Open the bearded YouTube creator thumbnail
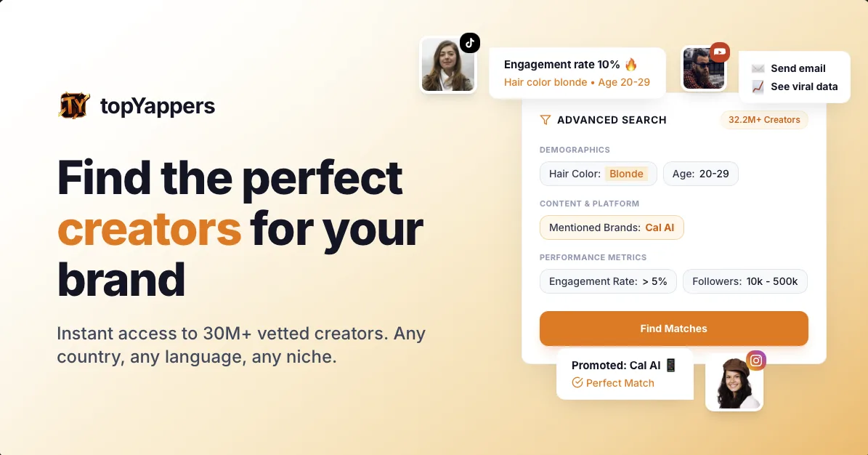Viewport: 868px width, 455px height. coord(704,68)
